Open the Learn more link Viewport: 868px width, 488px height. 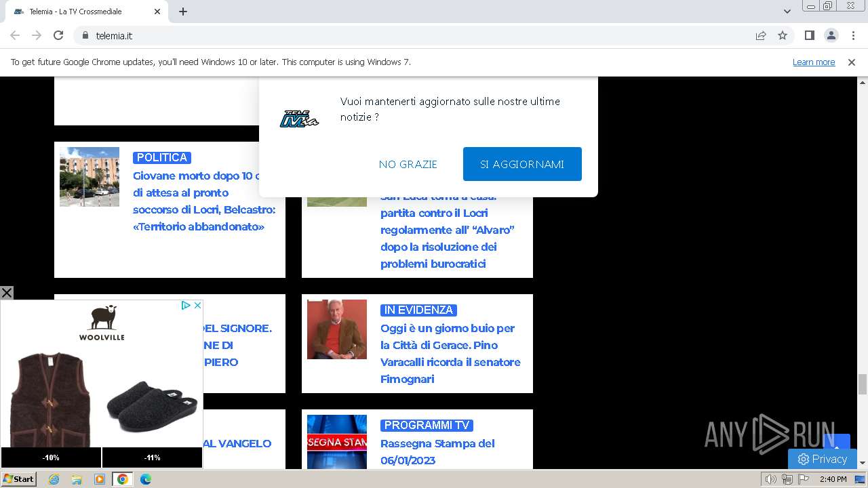coord(814,62)
